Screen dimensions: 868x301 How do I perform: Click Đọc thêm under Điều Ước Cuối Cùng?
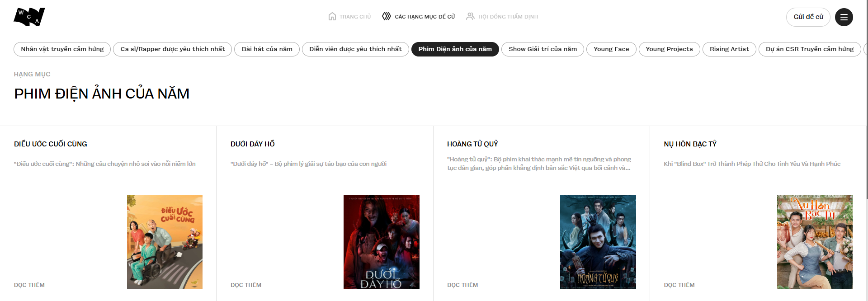(x=29, y=285)
